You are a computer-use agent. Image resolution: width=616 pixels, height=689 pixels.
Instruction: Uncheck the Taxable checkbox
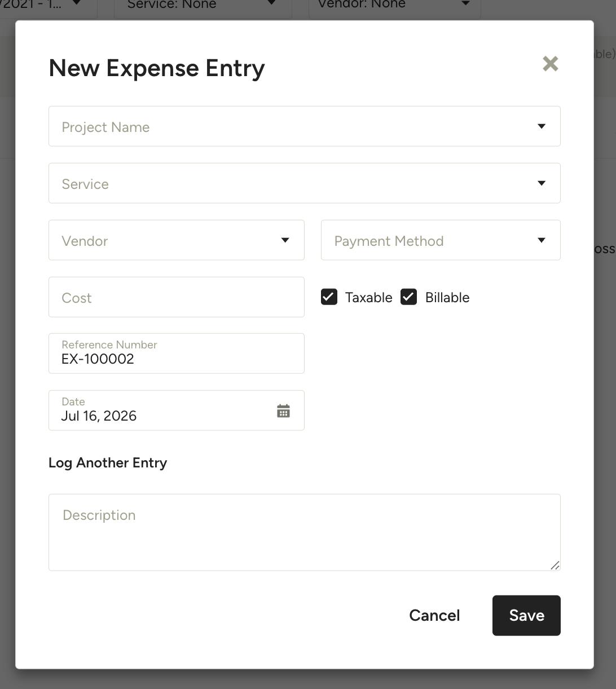point(329,297)
